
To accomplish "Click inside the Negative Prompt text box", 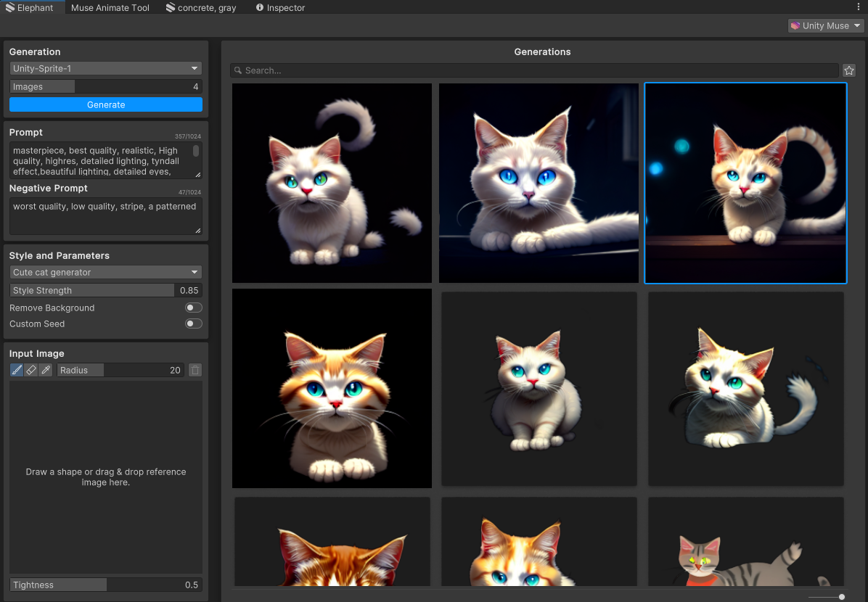I will coord(106,216).
